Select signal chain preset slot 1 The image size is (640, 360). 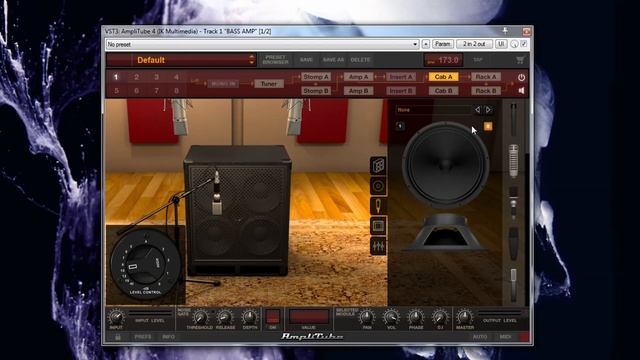coord(116,77)
